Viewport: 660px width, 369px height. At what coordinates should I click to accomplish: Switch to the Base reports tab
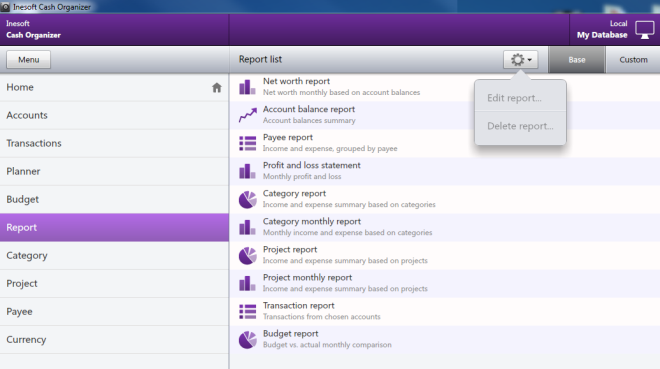[577, 60]
